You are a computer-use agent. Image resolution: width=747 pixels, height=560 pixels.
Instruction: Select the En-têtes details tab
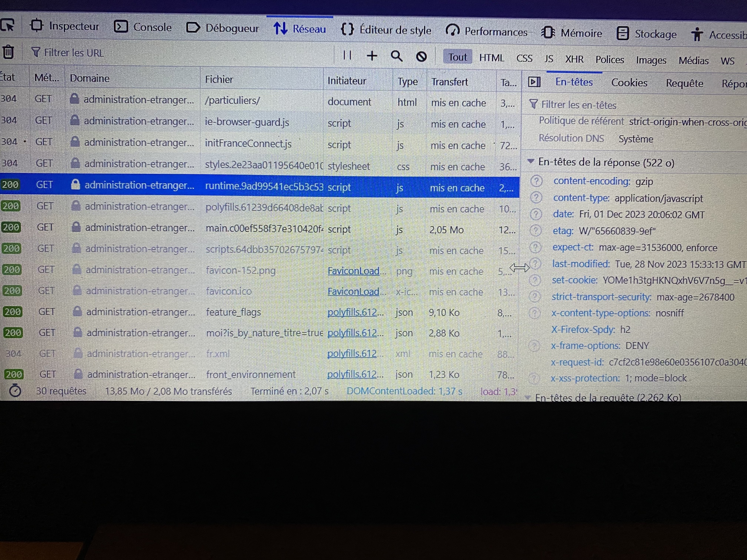(x=574, y=82)
